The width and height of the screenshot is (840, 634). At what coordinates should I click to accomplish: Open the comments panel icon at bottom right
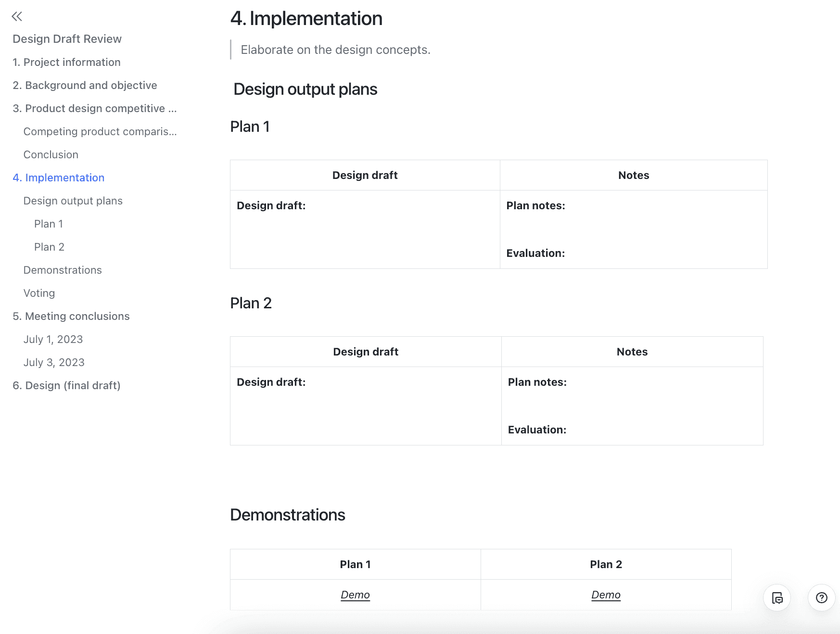pyautogui.click(x=777, y=597)
